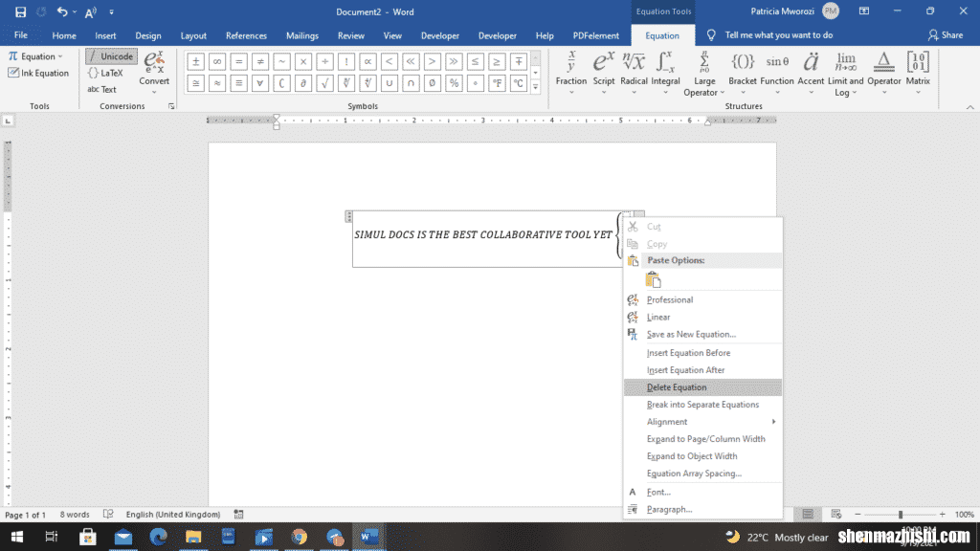Choose Delete Equation from context menu
980x551 pixels.
pos(702,387)
